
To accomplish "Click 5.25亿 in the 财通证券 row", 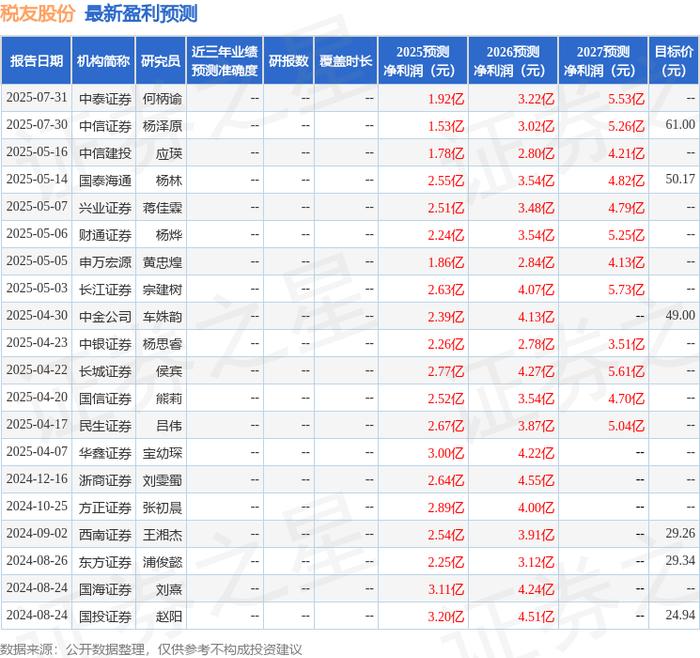I will point(626,235).
